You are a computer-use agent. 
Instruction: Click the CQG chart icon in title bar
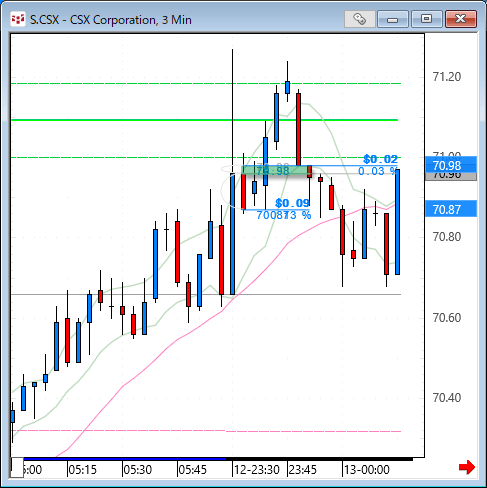pyautogui.click(x=18, y=19)
